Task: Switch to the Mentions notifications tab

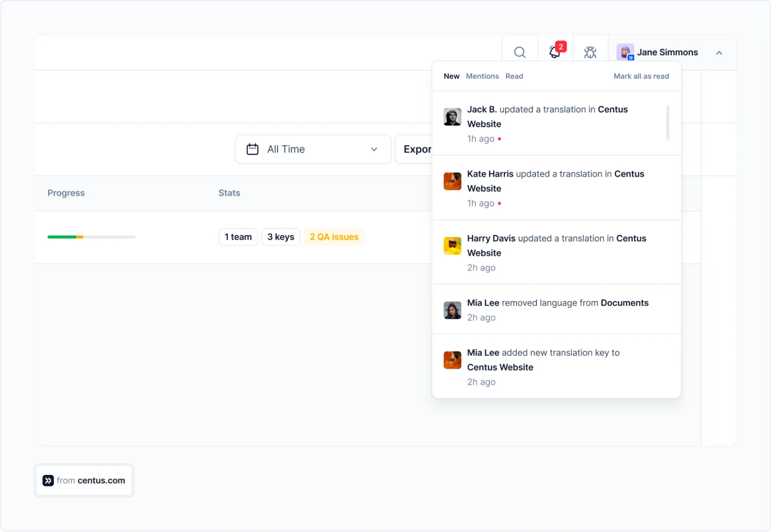Action: click(482, 76)
